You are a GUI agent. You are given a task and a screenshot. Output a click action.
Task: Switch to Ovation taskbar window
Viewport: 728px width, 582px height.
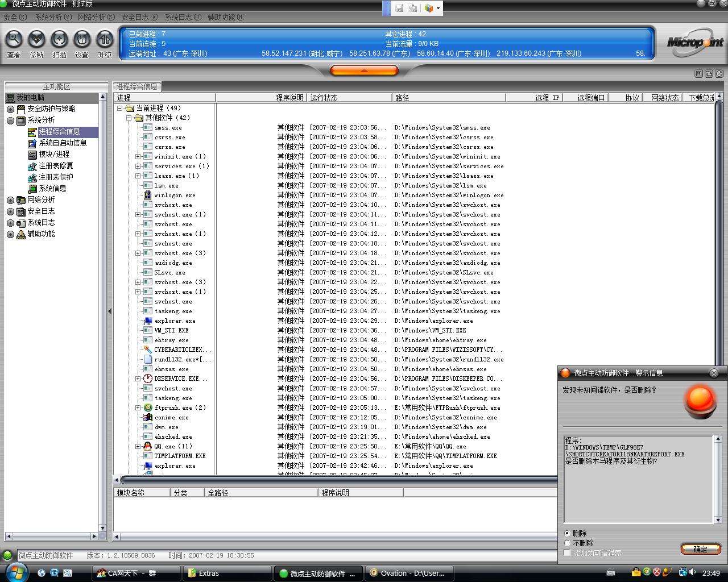coord(409,573)
